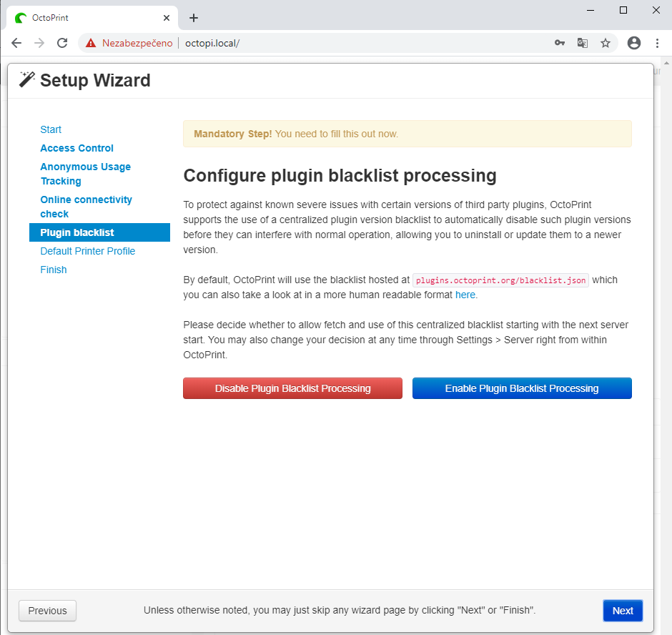Click the Configure plugin blacklist processing heading
The width and height of the screenshot is (672, 635).
[340, 176]
